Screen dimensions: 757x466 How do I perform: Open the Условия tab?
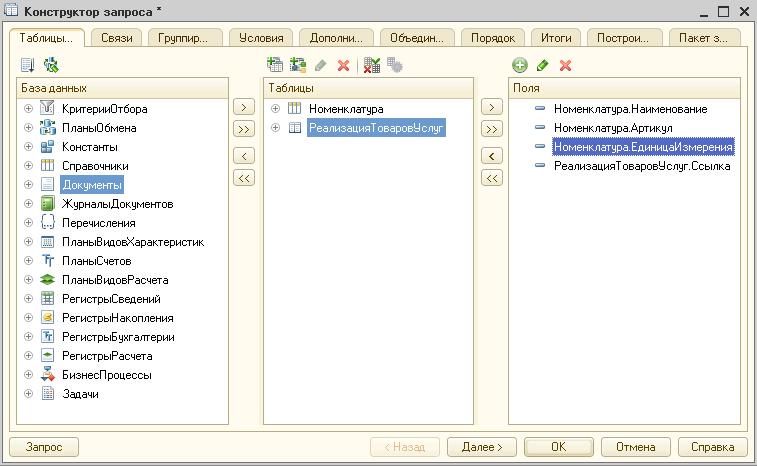pyautogui.click(x=262, y=38)
